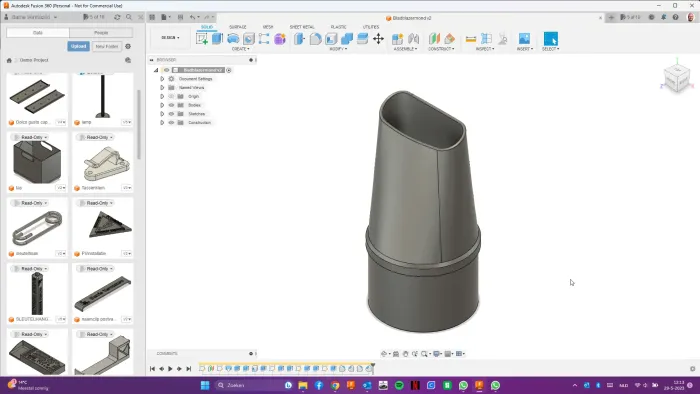Open the Measure tool in Inspect
Screen dimensions: 700x394
[x=471, y=39]
